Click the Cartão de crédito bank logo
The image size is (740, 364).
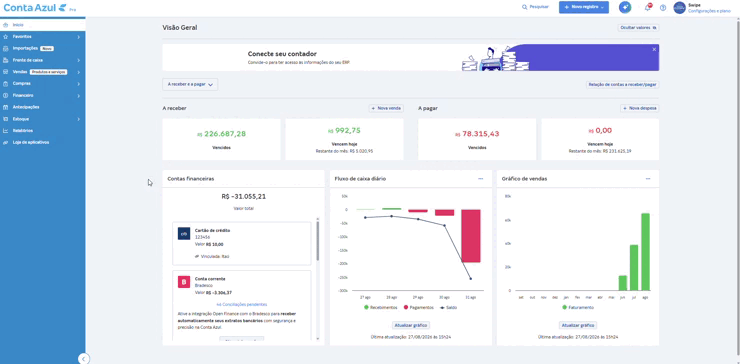184,234
